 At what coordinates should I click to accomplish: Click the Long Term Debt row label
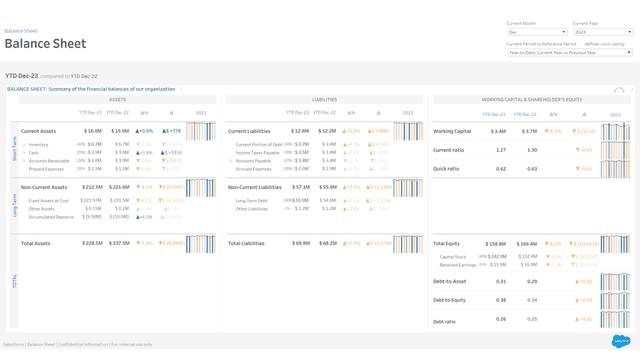click(251, 200)
